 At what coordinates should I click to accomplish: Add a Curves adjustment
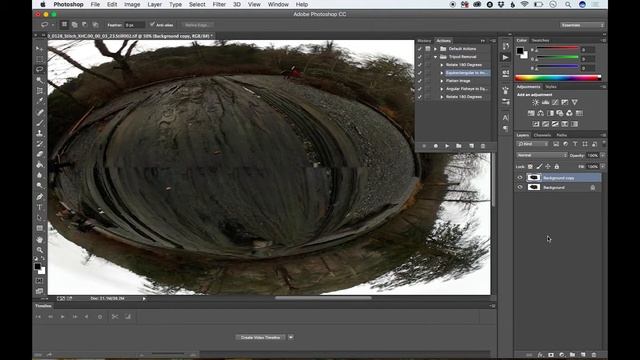point(555,102)
